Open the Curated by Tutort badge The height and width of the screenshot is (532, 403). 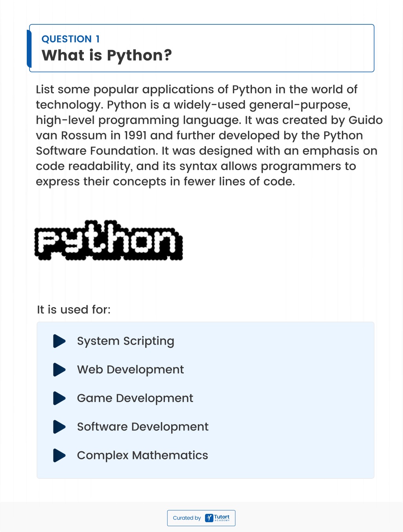pyautogui.click(x=201, y=518)
